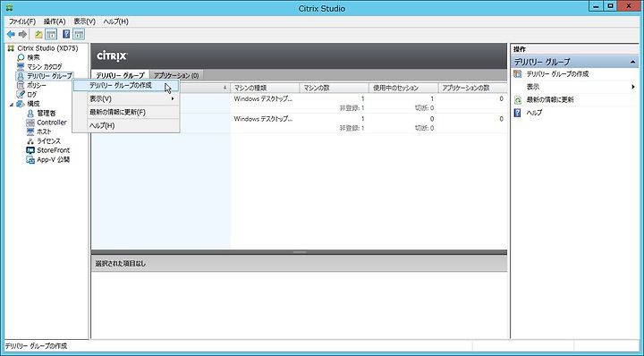Toggle the action pane toolbar icon
Viewport: 644px width, 356px height.
tap(79, 35)
